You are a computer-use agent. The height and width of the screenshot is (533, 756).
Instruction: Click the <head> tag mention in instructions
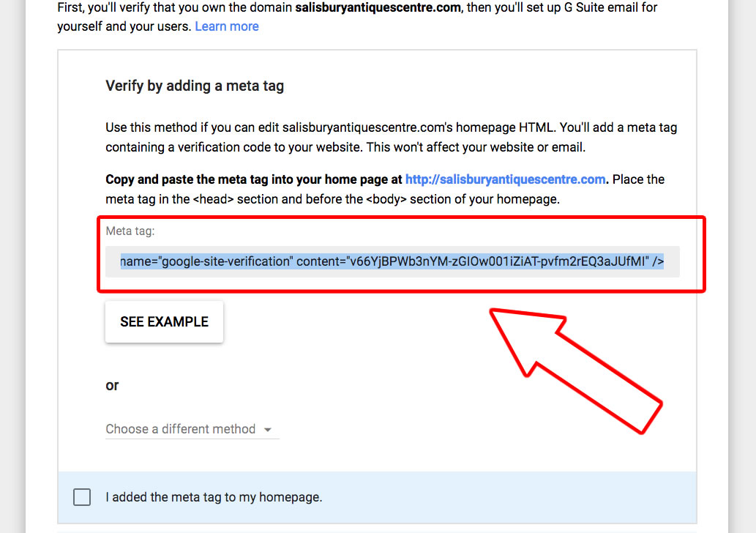(x=217, y=199)
